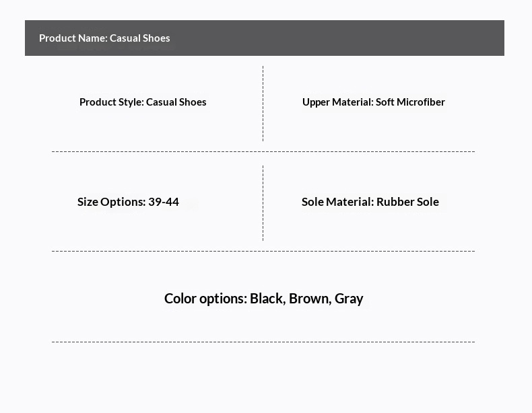Screen dimensions: 532x413
Task: Click the dashed line below Color options
Action: click(x=263, y=342)
